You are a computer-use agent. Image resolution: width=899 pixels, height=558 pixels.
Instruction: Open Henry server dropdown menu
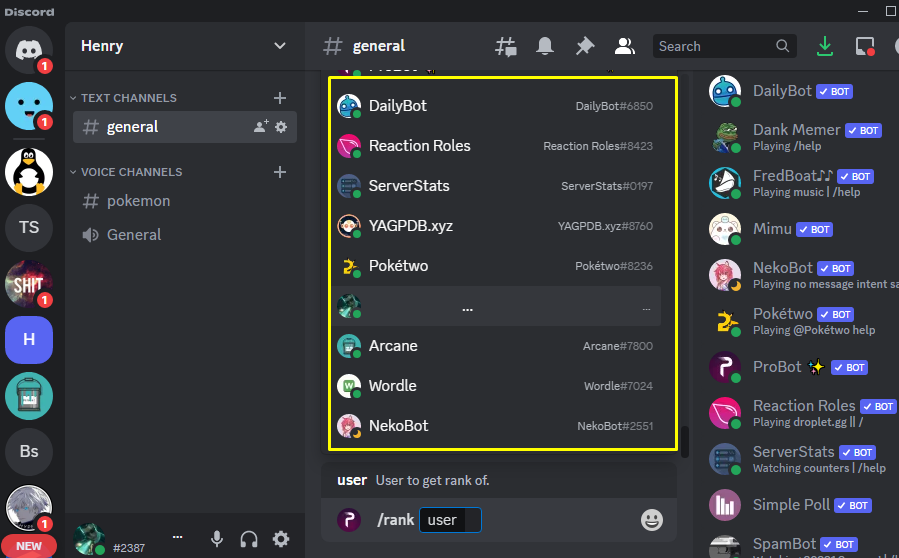(279, 46)
